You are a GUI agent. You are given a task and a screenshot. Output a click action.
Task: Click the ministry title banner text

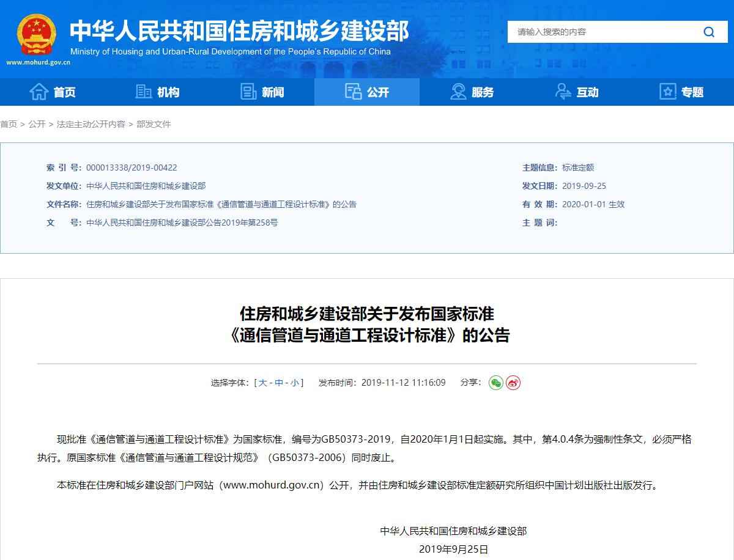pyautogui.click(x=239, y=31)
